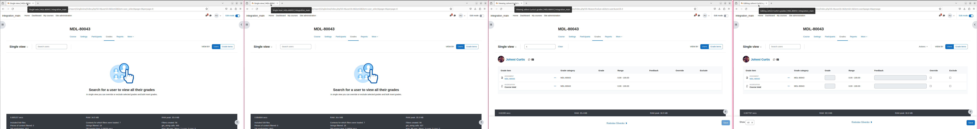Open Dashboard in third window navbar
The image size is (980, 129).
(x=525, y=16)
